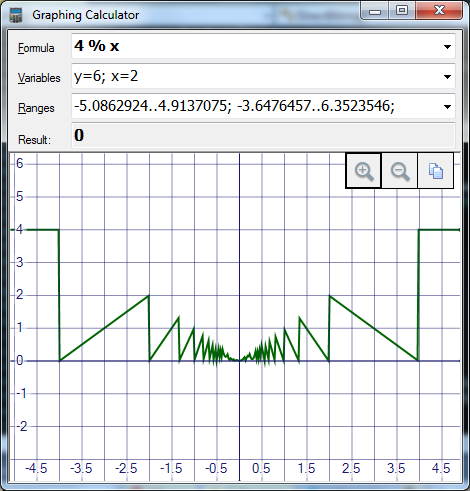Screen dimensions: 470x491
Task: Click the y-axis label 5
Action: click(20, 196)
